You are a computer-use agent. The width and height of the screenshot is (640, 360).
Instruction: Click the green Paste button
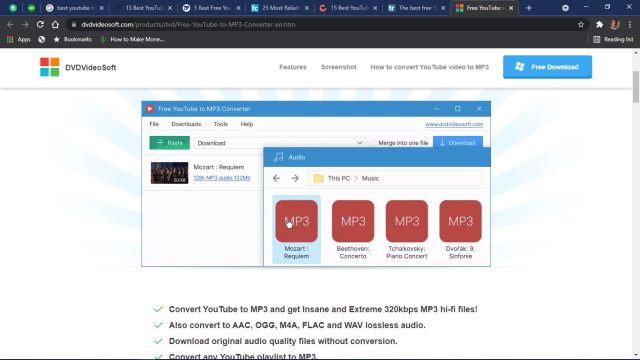169,143
